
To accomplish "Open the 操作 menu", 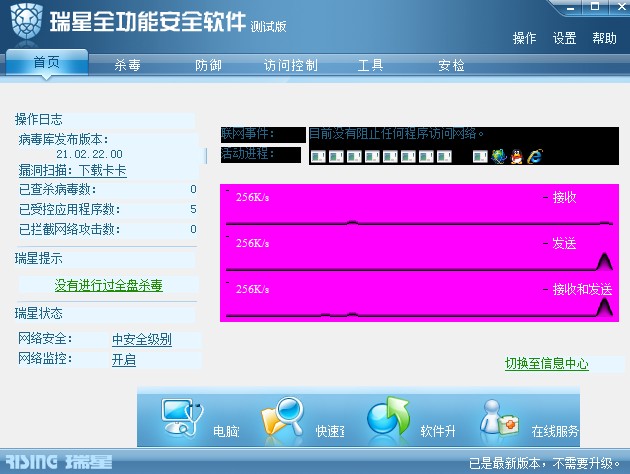I will tap(524, 38).
